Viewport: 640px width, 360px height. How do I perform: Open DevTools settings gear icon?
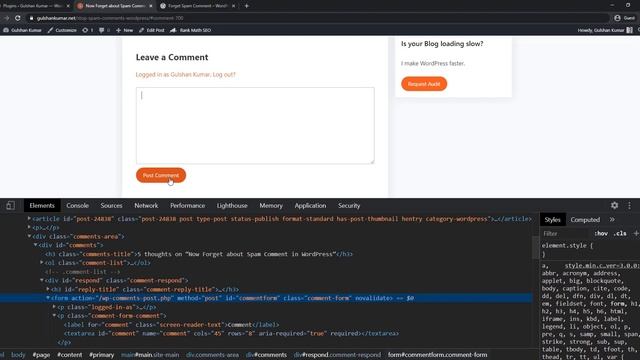point(614,206)
